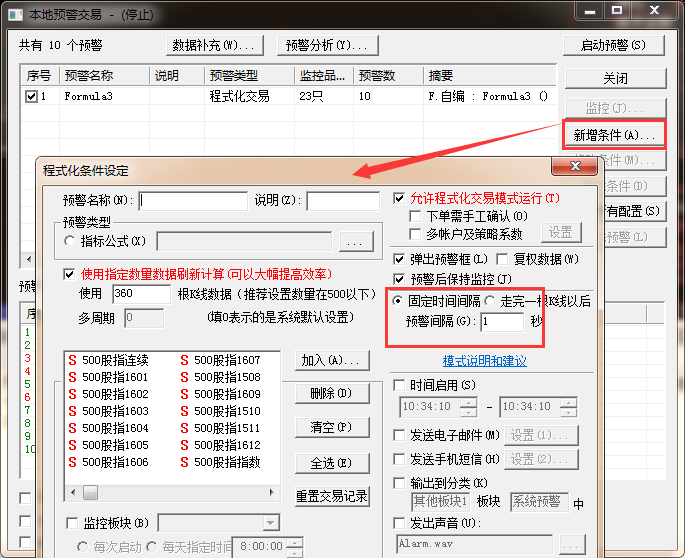This screenshot has height=558, width=685.
Task: Select 走完一根K线以后 radio option
Action: 491,301
